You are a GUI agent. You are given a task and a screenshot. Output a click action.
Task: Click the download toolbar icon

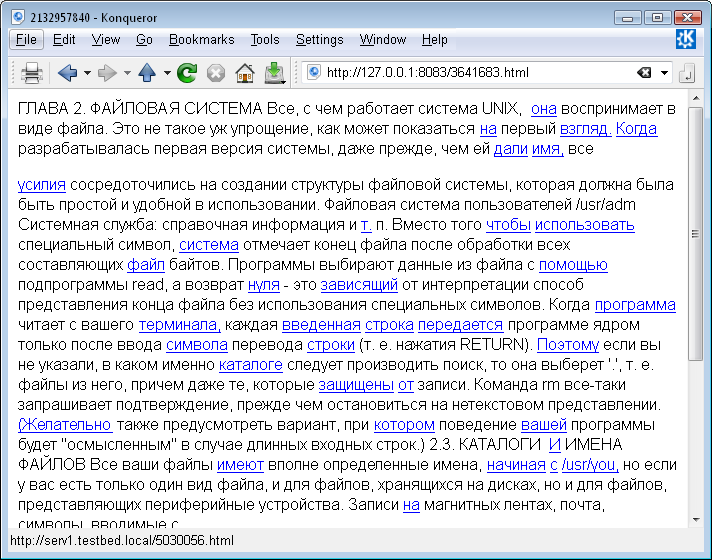click(274, 73)
